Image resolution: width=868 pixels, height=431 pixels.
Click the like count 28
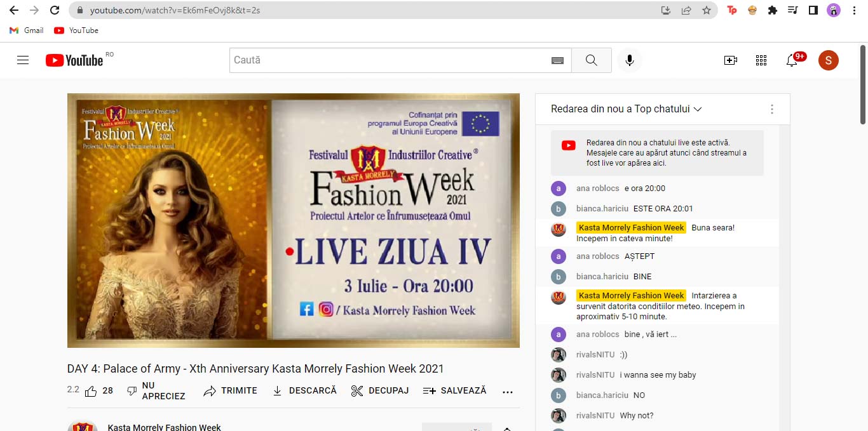click(107, 391)
